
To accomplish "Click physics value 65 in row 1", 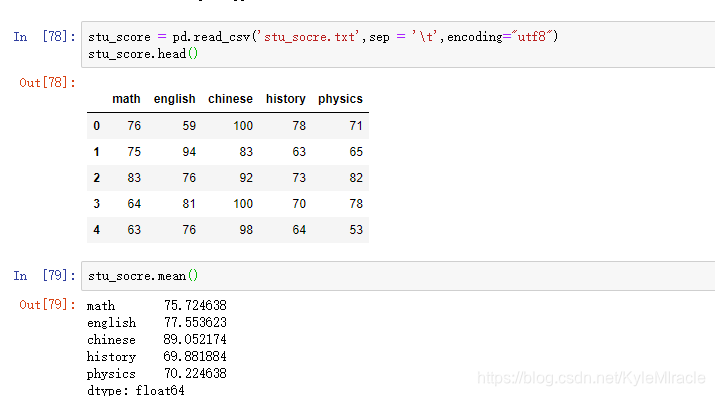I will pyautogui.click(x=356, y=151).
